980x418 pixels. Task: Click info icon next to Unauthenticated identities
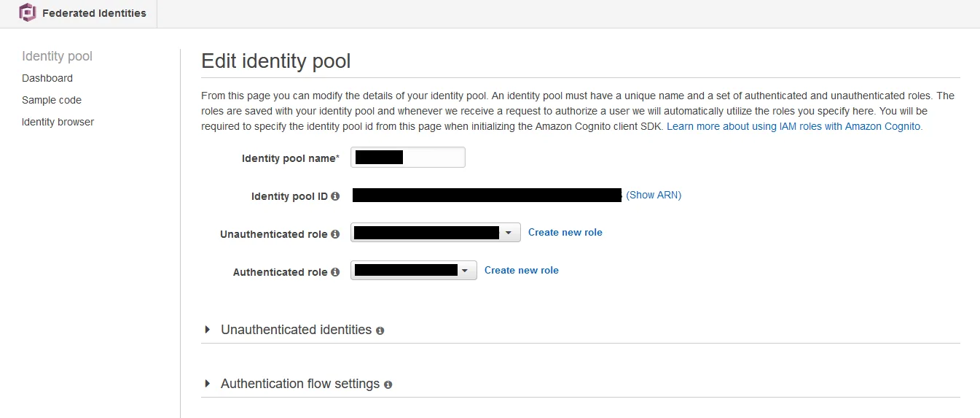pyautogui.click(x=380, y=330)
